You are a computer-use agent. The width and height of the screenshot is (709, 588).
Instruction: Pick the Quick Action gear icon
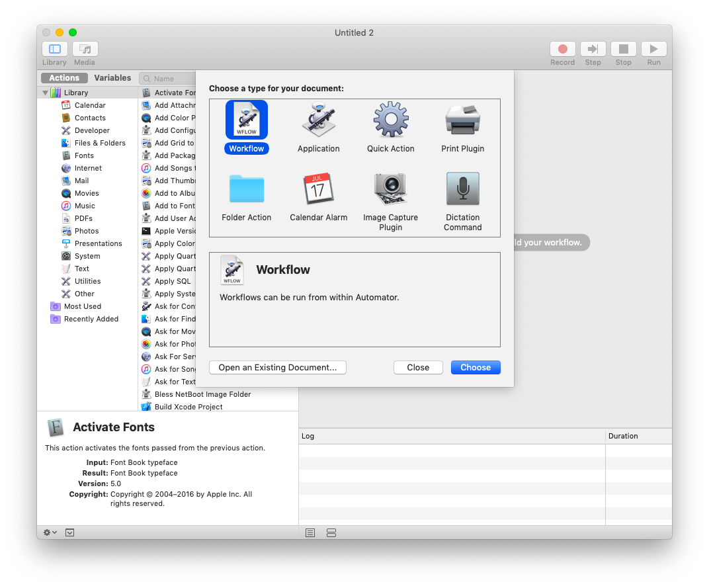[x=391, y=120]
